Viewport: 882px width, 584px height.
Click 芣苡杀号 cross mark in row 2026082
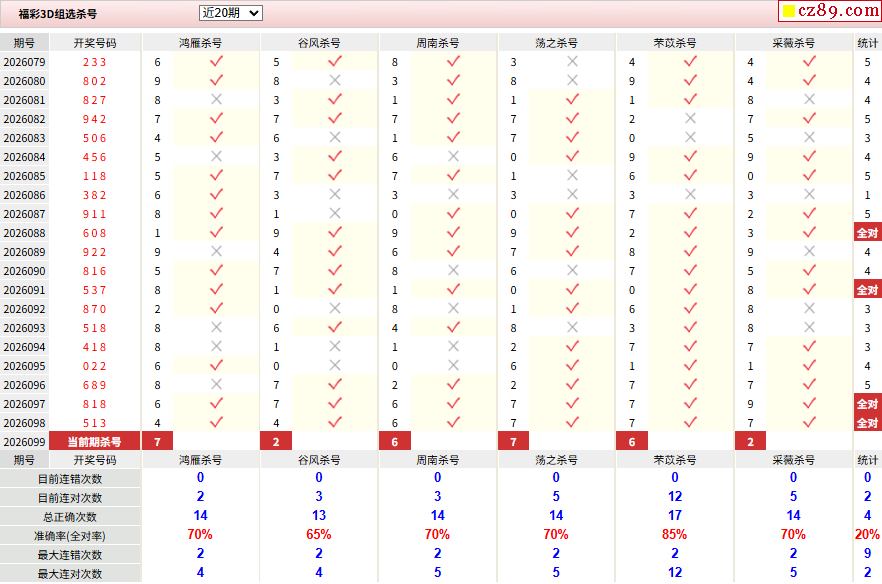pos(690,119)
